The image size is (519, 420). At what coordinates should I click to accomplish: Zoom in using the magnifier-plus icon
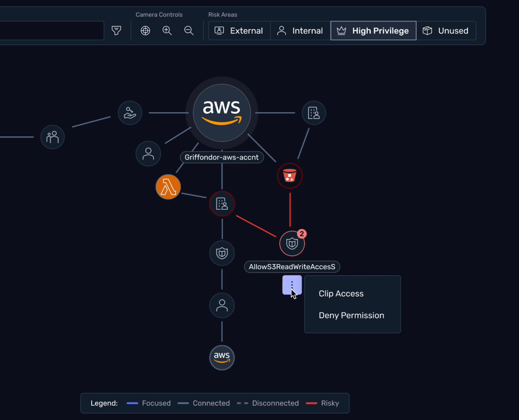click(x=167, y=30)
